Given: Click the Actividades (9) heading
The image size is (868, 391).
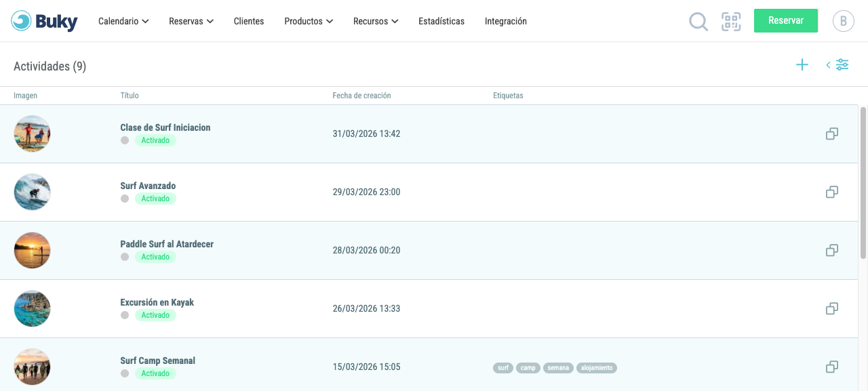Looking at the screenshot, I should tap(50, 66).
